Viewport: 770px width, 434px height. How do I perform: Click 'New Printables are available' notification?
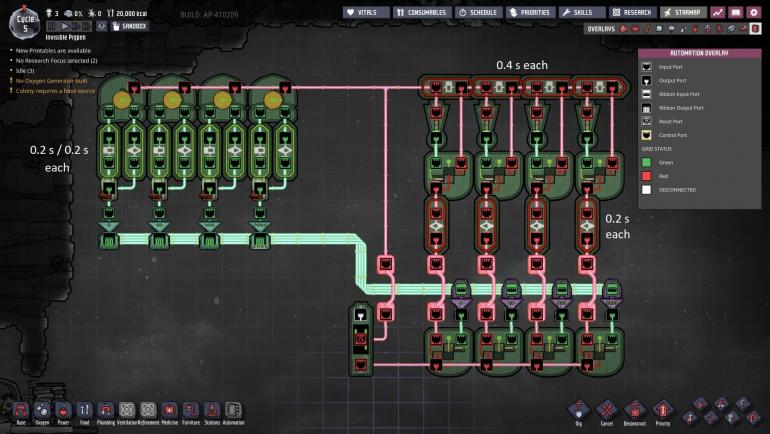tap(53, 51)
